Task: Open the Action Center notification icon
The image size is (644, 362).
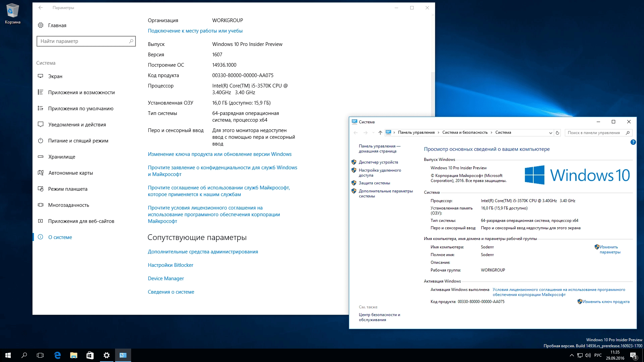Action: (633, 355)
